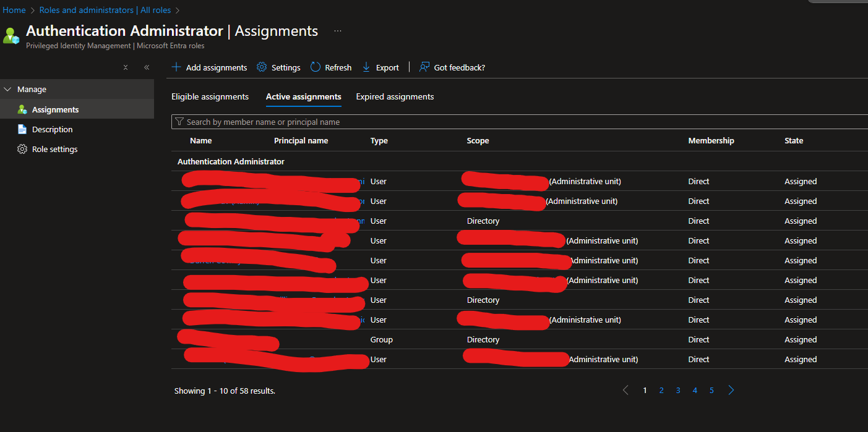The width and height of the screenshot is (868, 432).
Task: Click the Authentication Administrator role icon
Action: (11, 35)
